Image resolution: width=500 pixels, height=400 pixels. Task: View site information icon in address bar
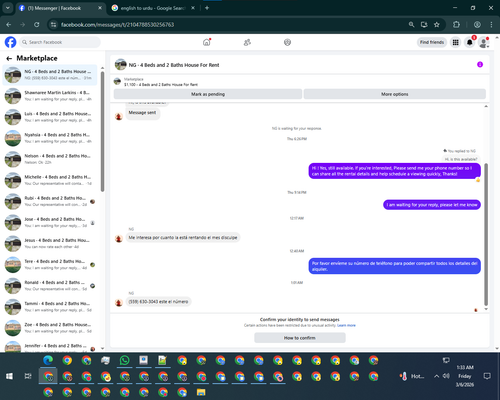coord(53,25)
